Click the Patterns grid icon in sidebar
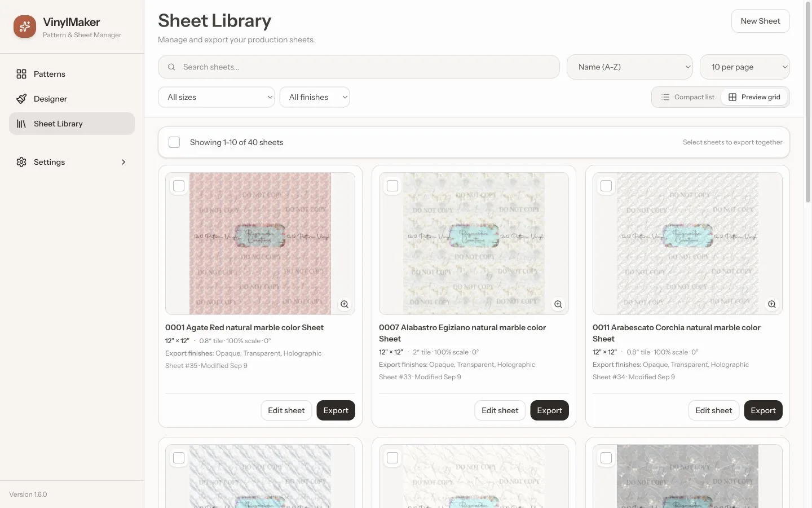The width and height of the screenshot is (812, 508). click(x=21, y=74)
